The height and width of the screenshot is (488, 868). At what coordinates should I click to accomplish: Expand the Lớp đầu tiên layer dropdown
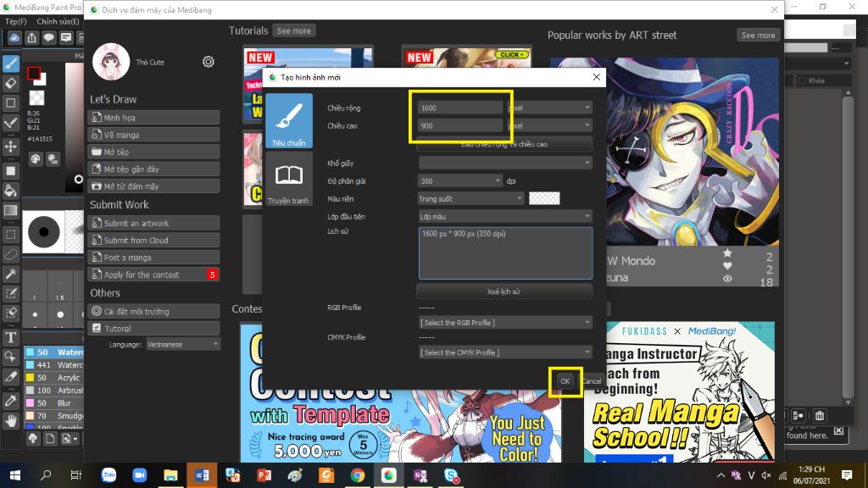coord(505,216)
